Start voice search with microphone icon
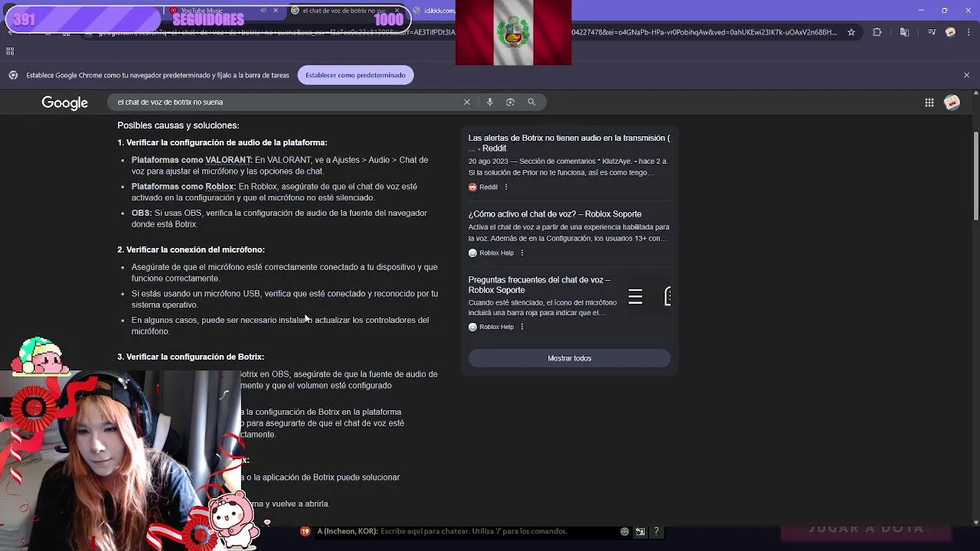Screen dimensions: 980x551 [x=490, y=102]
